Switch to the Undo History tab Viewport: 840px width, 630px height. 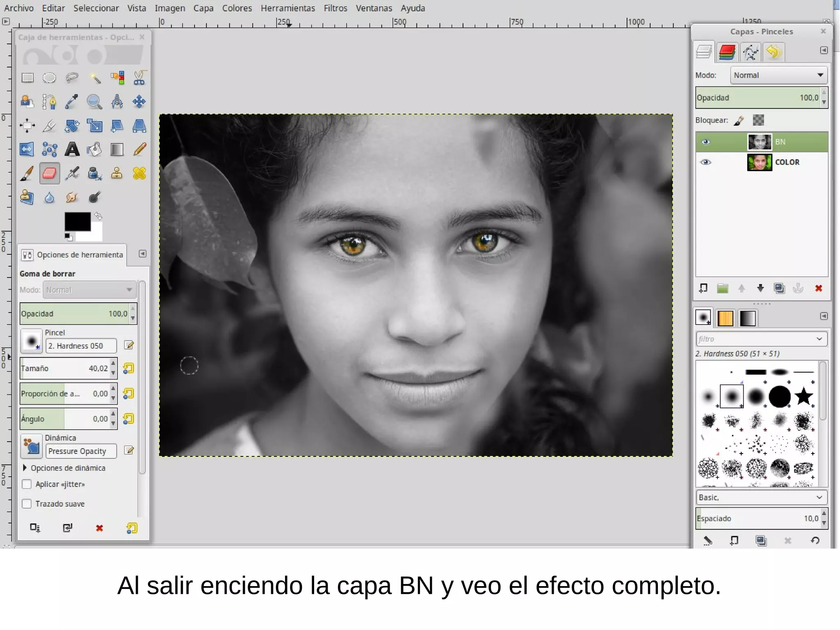[x=773, y=52]
